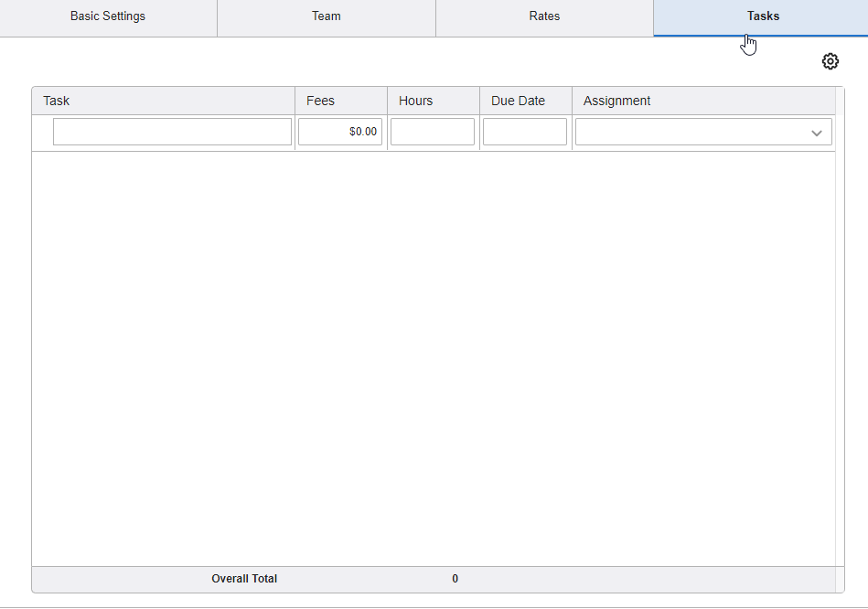Click into the Hours input field
868x609 pixels.
coord(432,131)
